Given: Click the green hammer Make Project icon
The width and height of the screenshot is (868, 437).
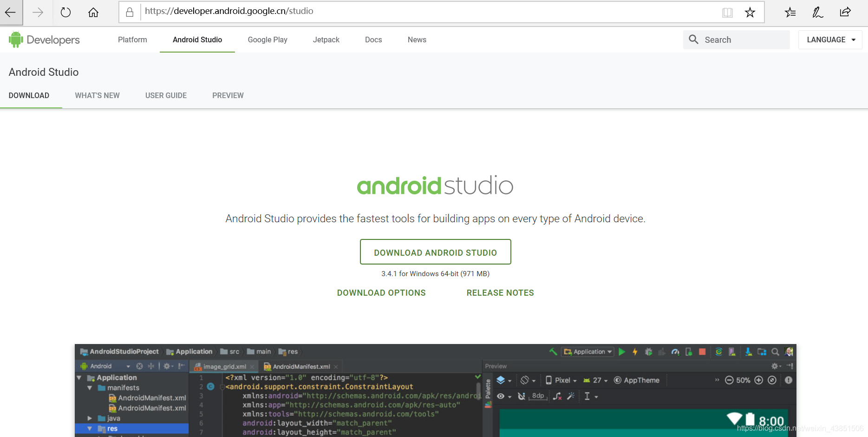Looking at the screenshot, I should point(553,352).
